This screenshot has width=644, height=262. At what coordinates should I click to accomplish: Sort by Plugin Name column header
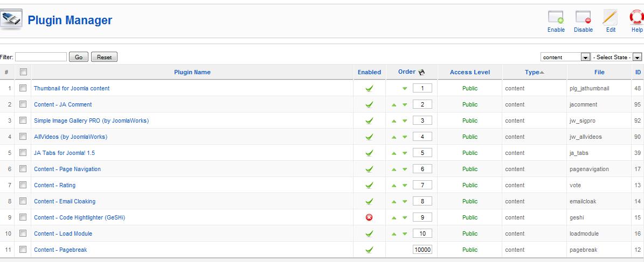point(192,72)
